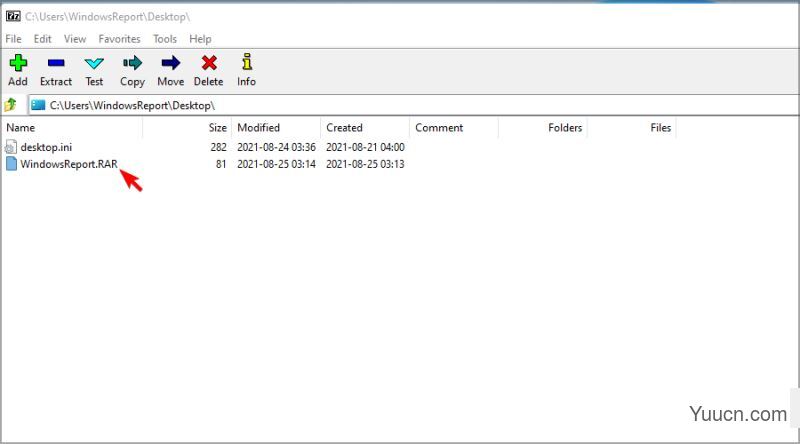Open the View menu
800x444 pixels.
pos(74,39)
